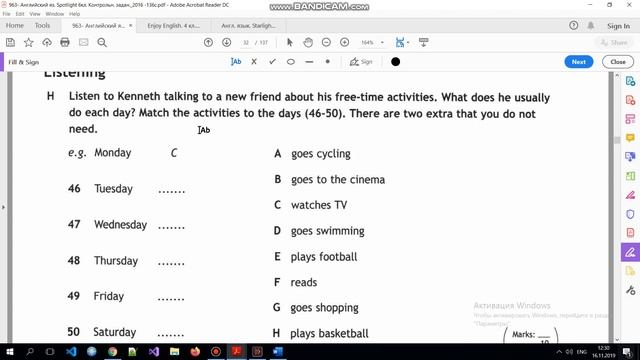Open Chrome from the taskbar
Viewport: 640px width, 360px height.
click(112, 351)
